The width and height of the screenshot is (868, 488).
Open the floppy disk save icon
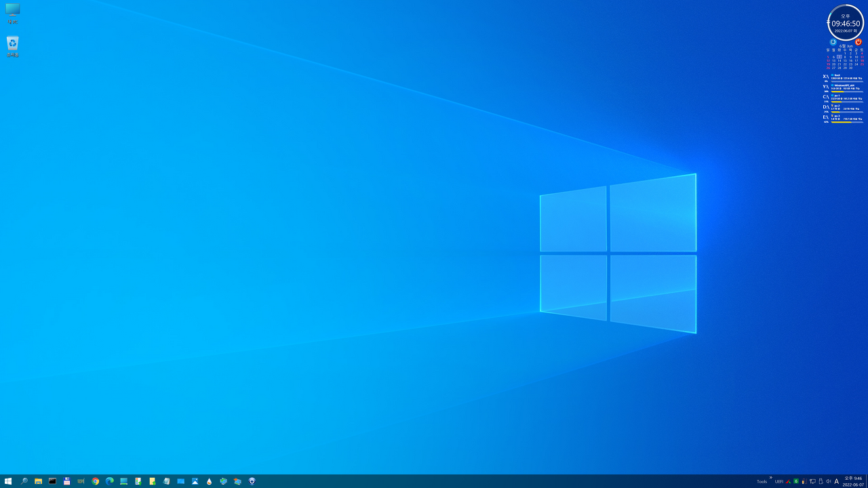(66, 481)
